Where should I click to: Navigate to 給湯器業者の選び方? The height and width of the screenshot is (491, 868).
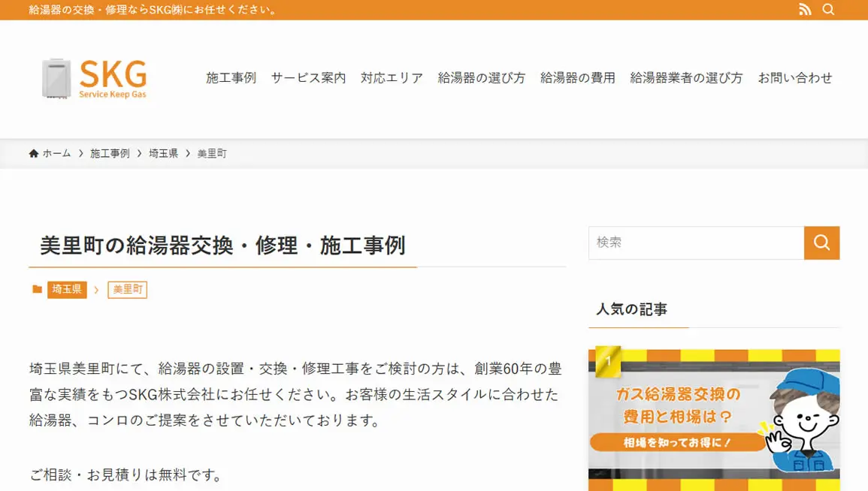point(685,77)
